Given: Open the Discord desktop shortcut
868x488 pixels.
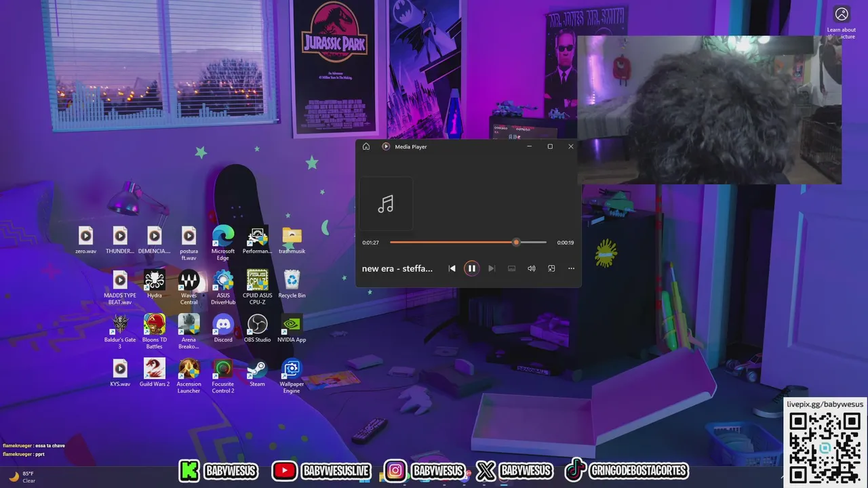Looking at the screenshot, I should coord(223,329).
